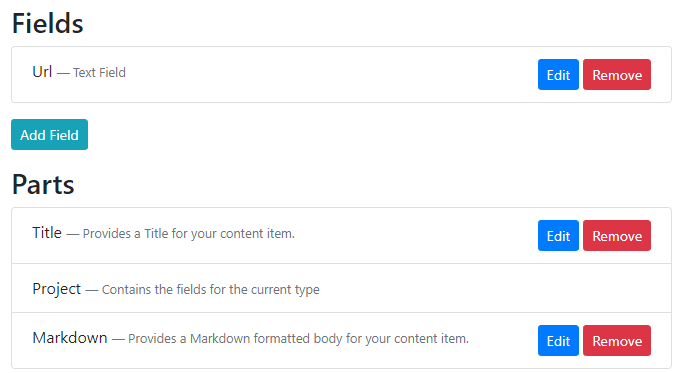Click the Project part name
685x373 pixels.
[x=57, y=289]
